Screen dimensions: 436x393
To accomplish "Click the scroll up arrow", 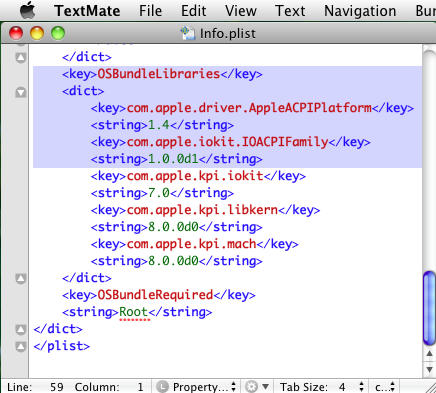I will [429, 354].
